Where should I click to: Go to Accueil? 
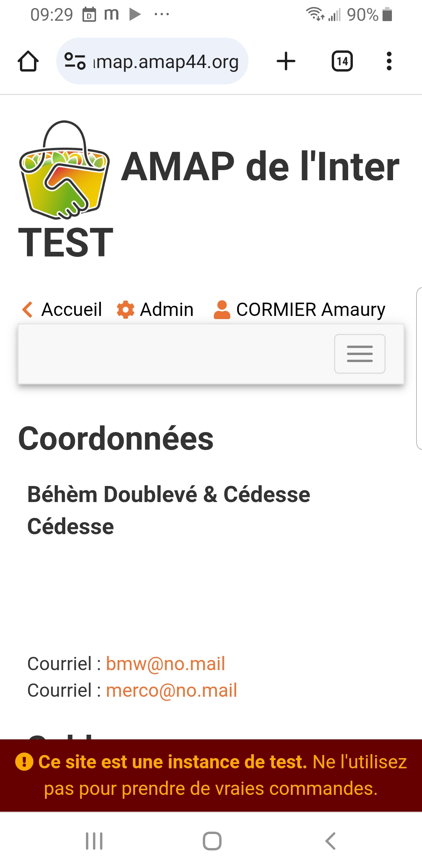pyautogui.click(x=72, y=310)
